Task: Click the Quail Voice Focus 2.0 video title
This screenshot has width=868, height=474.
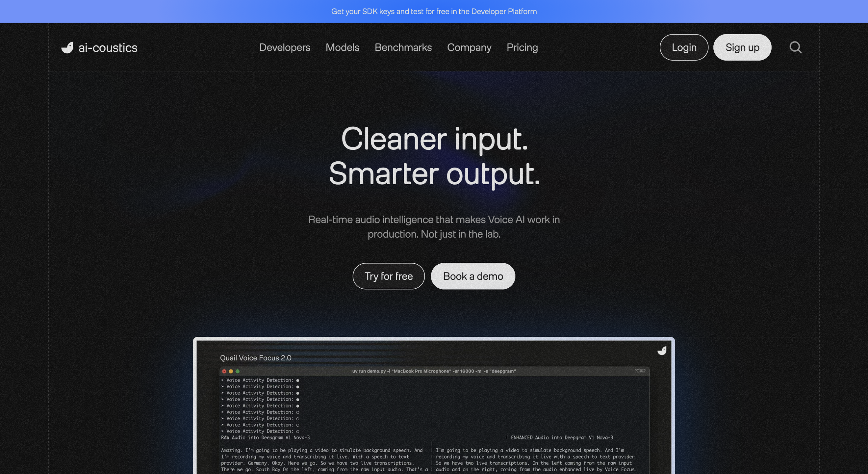Action: coord(255,358)
